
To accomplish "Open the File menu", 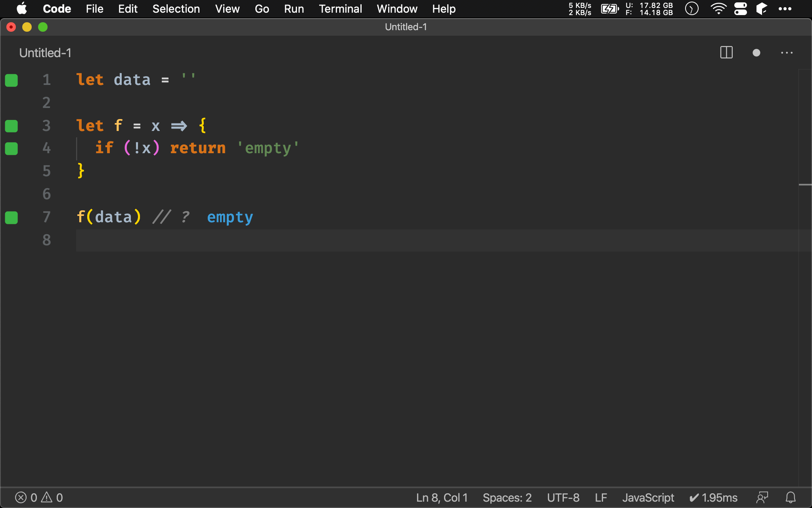I will pyautogui.click(x=94, y=9).
